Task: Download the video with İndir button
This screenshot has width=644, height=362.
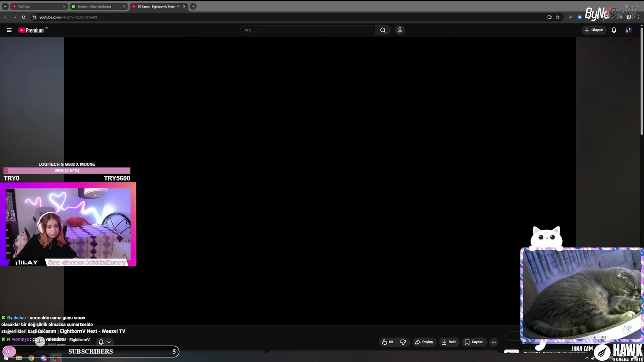Action: pos(449,342)
